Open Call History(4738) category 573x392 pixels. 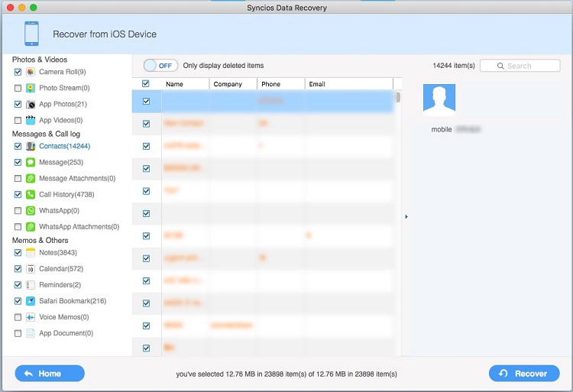tap(66, 194)
